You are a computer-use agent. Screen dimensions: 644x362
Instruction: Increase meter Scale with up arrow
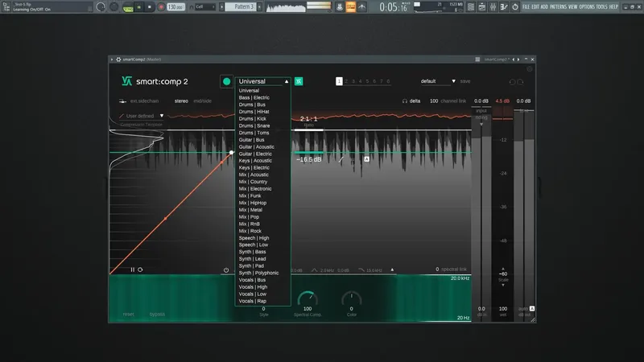point(503,269)
